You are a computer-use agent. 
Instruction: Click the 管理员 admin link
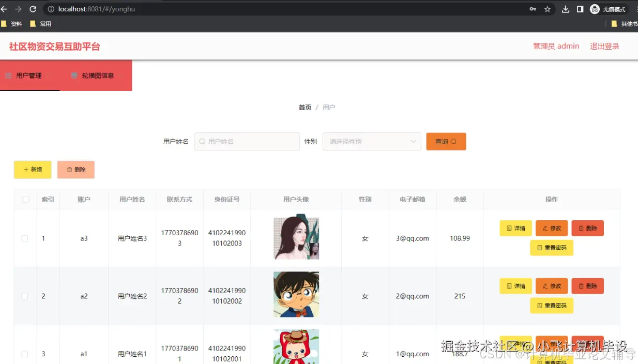point(556,46)
